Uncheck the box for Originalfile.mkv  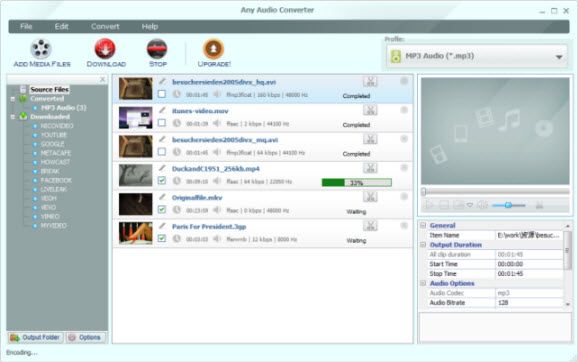[162, 209]
